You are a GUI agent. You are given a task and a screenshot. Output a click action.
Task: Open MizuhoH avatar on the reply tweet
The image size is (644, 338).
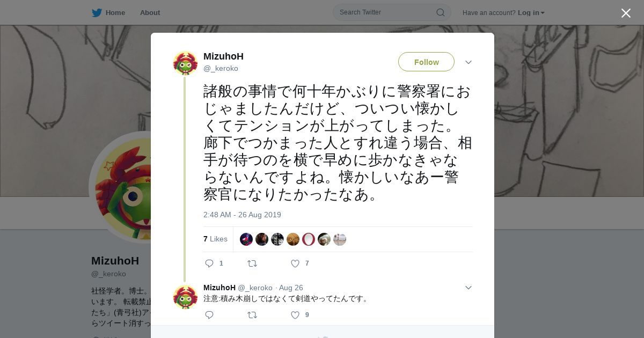tap(185, 296)
